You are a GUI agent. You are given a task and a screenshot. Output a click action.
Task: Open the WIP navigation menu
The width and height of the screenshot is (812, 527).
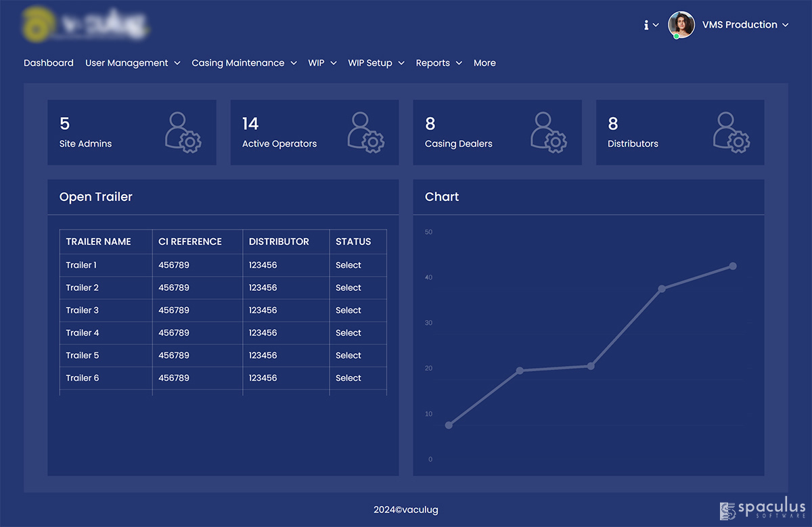(x=322, y=63)
